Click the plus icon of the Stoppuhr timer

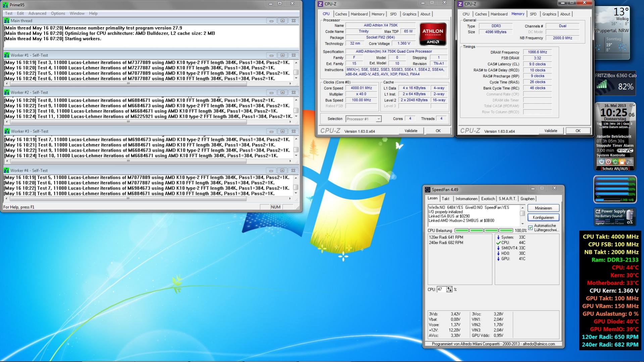click(x=619, y=151)
